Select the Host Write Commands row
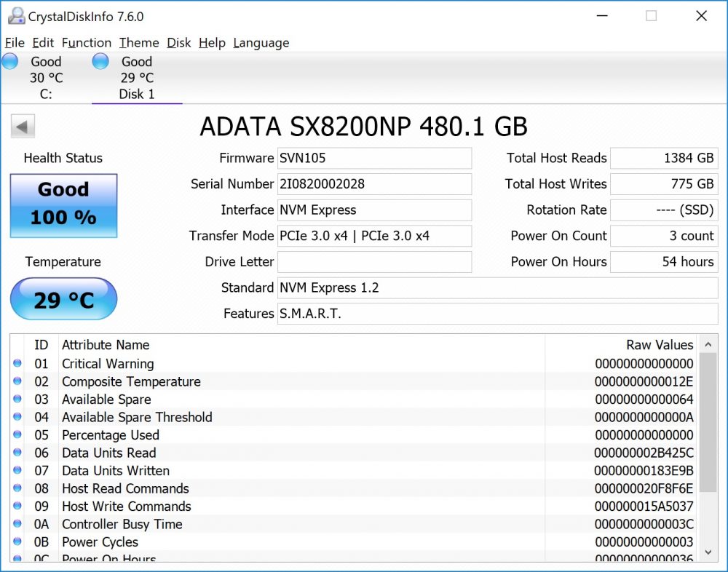Image resolution: width=728 pixels, height=572 pixels. tap(353, 507)
